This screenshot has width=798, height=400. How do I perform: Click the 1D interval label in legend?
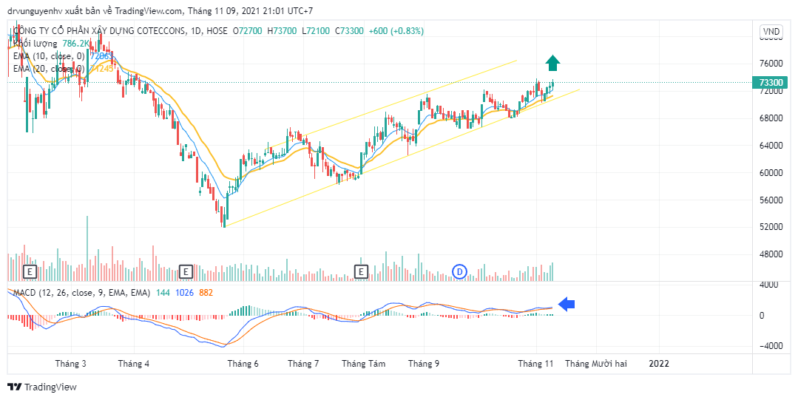click(x=196, y=31)
